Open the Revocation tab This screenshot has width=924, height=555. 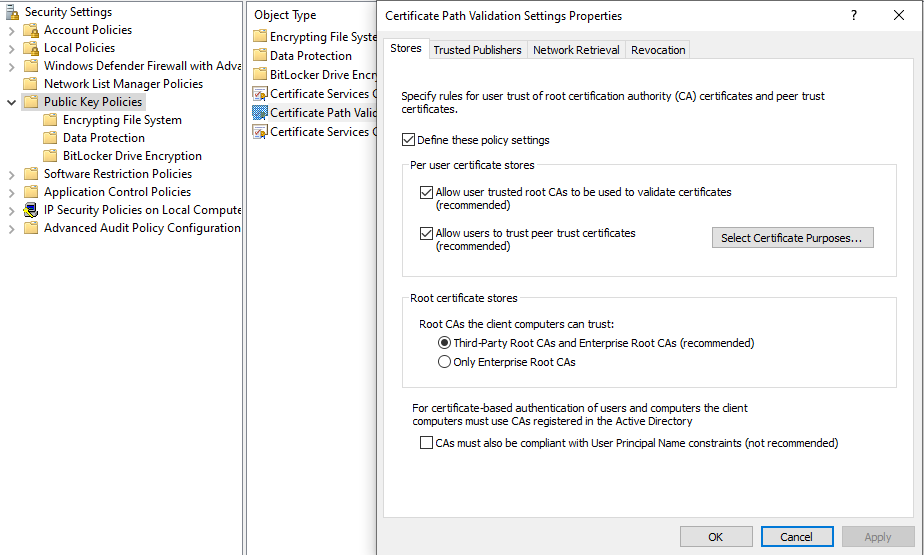tap(658, 50)
